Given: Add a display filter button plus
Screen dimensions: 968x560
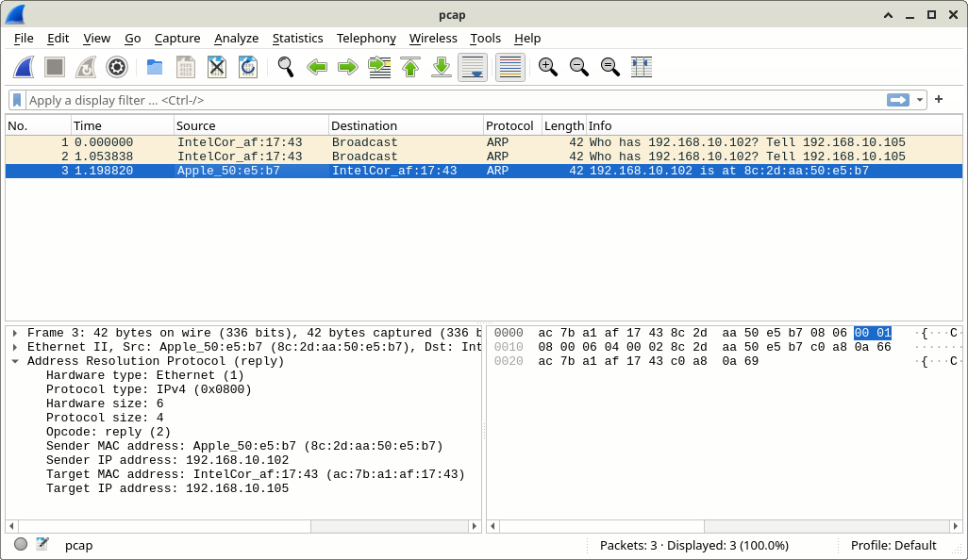Looking at the screenshot, I should coord(939,99).
